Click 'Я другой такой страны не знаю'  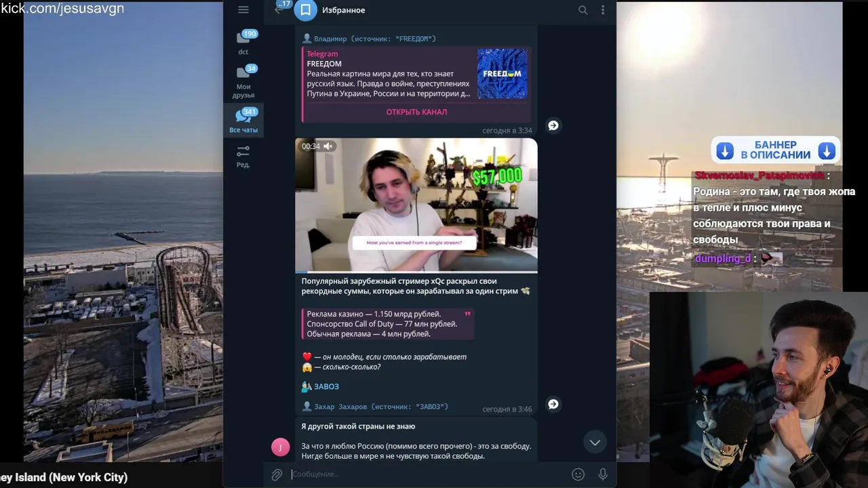click(x=358, y=426)
